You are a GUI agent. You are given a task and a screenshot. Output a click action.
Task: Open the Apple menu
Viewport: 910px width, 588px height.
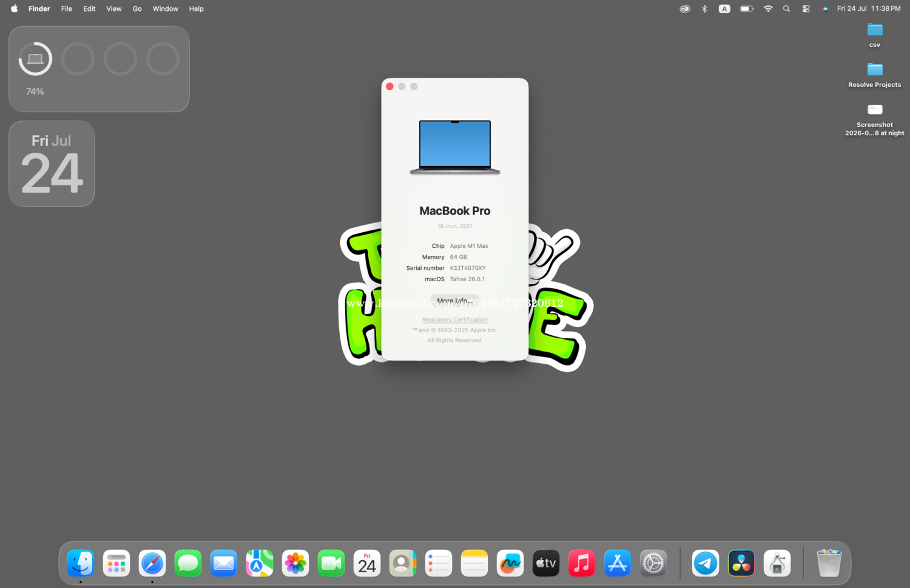tap(14, 8)
